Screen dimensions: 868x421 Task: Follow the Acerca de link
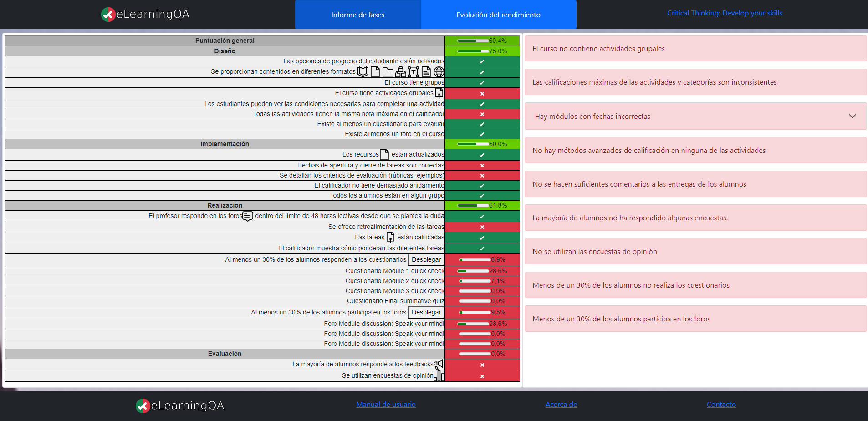tap(561, 405)
